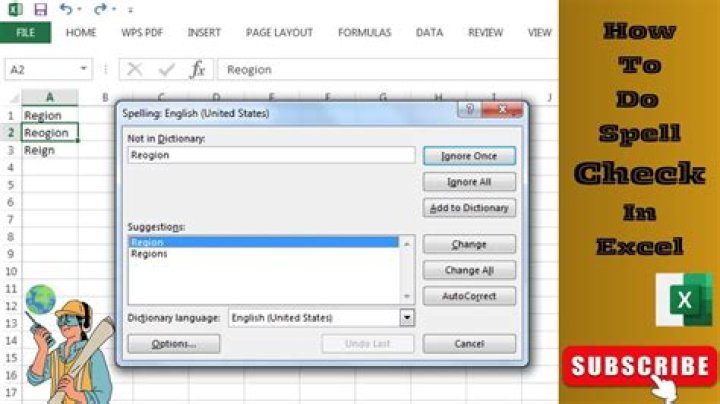Click the Not in Dictionary text field

[x=270, y=155]
